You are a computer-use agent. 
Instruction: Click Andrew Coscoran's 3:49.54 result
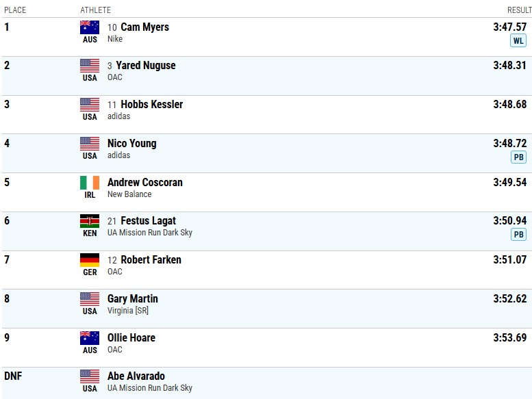(509, 183)
